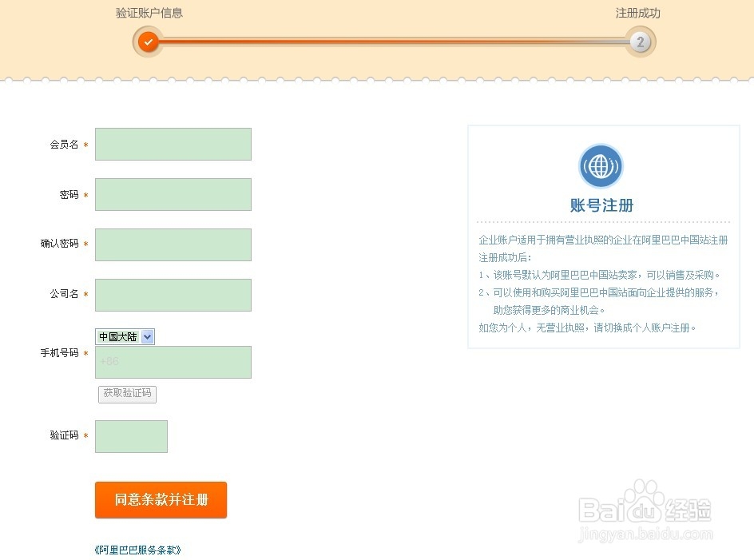Click the 获取验证码 button
The height and width of the screenshot is (560, 754).
click(127, 394)
